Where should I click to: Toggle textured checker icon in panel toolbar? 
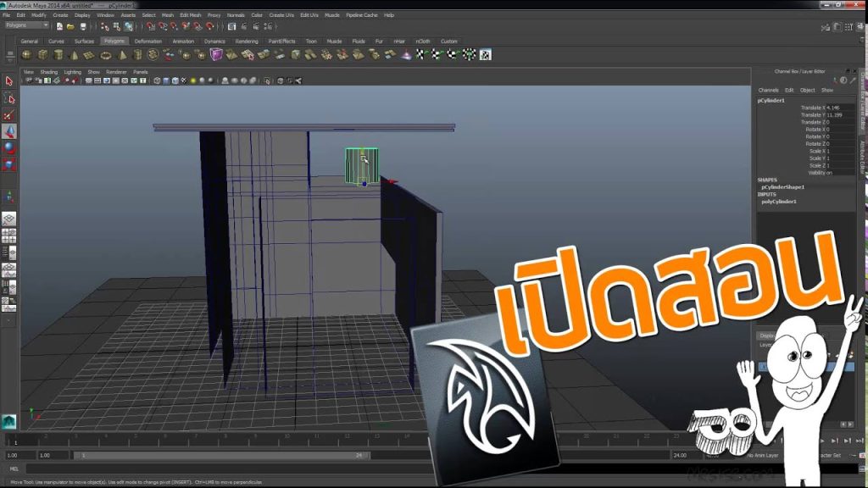coord(184,80)
